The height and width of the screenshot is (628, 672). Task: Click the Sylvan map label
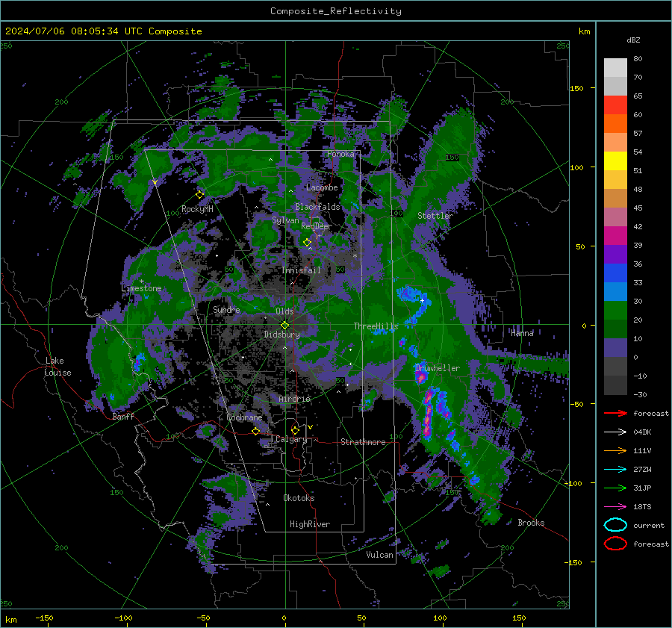(x=285, y=220)
